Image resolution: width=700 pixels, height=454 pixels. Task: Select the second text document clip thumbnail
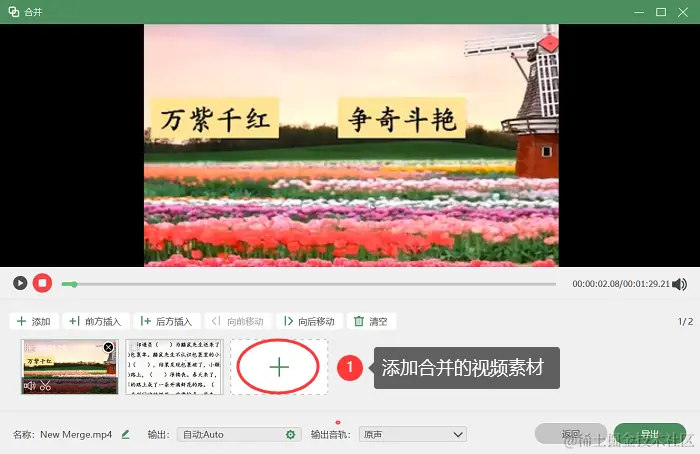tap(174, 367)
